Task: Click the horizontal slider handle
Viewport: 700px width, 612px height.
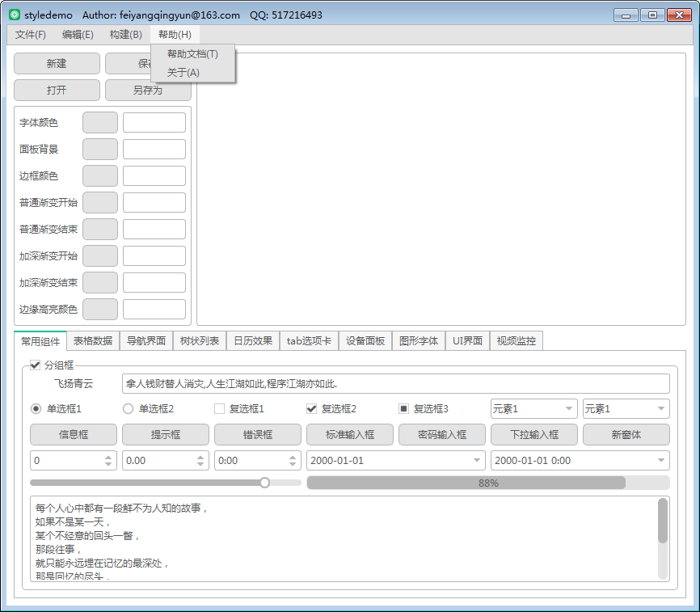Action: pos(264,483)
